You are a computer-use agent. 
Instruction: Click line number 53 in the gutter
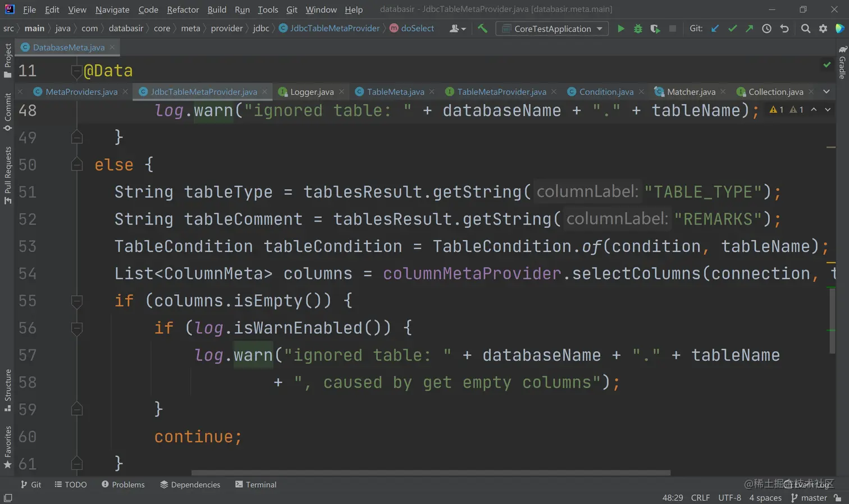[28, 246]
